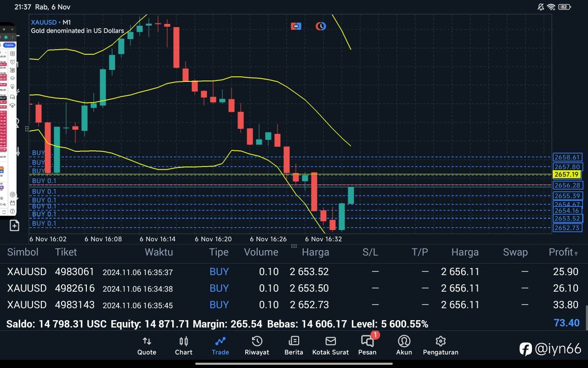
Task: Grab the panel resize handle above Harga
Action: click(x=294, y=246)
